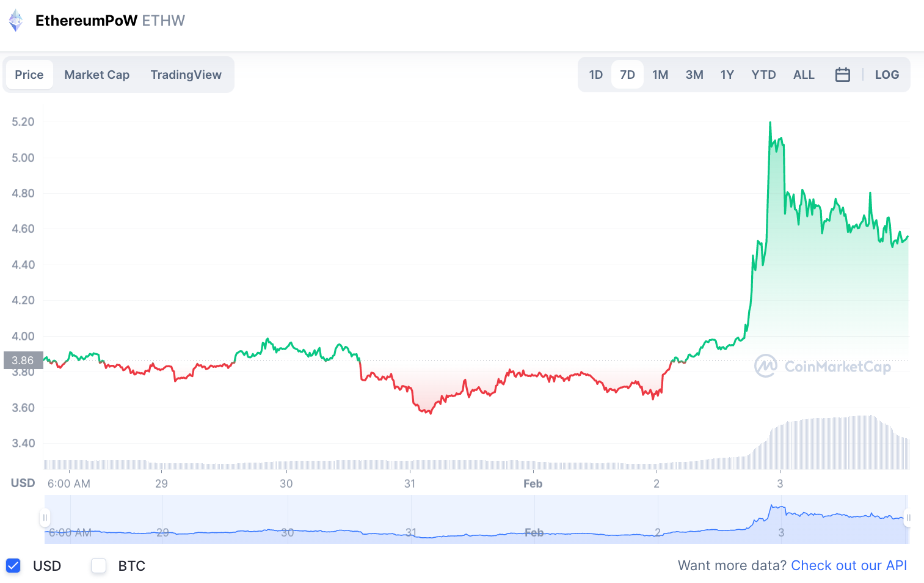The height and width of the screenshot is (583, 924).
Task: Click the 3.40 y-axis label
Action: (x=23, y=443)
